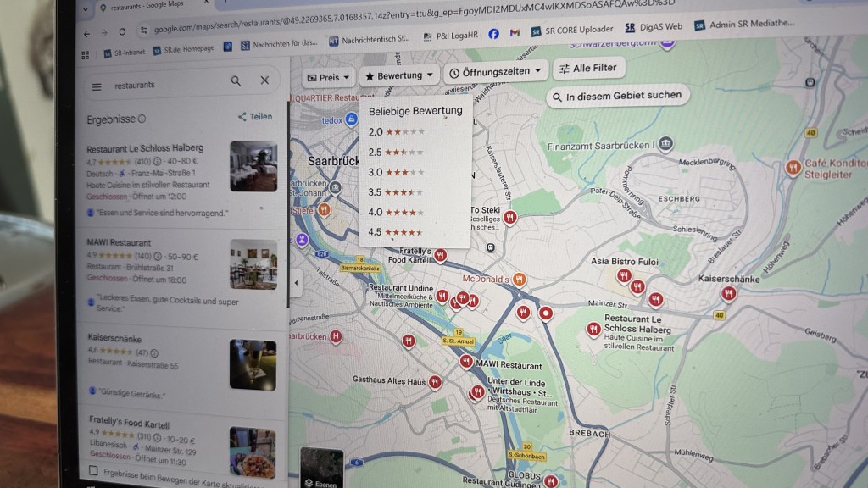This screenshot has height=488, width=868.
Task: Click Gasthaus Altes Haus map pin
Action: (x=435, y=382)
